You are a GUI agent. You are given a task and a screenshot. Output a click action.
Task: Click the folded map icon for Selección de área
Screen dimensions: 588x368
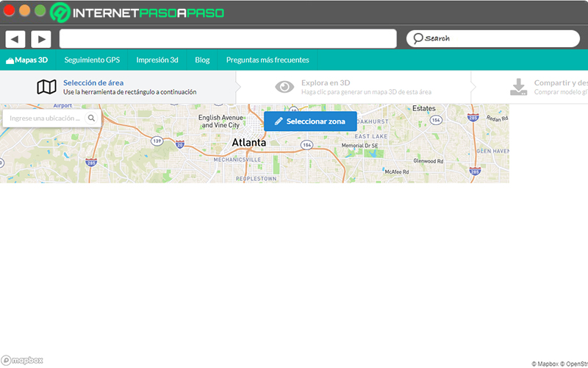46,87
